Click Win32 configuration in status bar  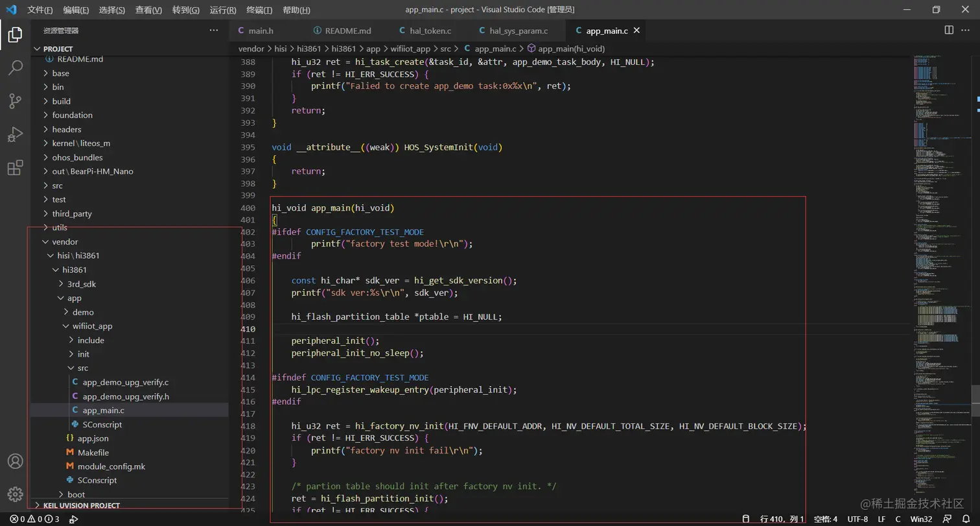click(921, 519)
